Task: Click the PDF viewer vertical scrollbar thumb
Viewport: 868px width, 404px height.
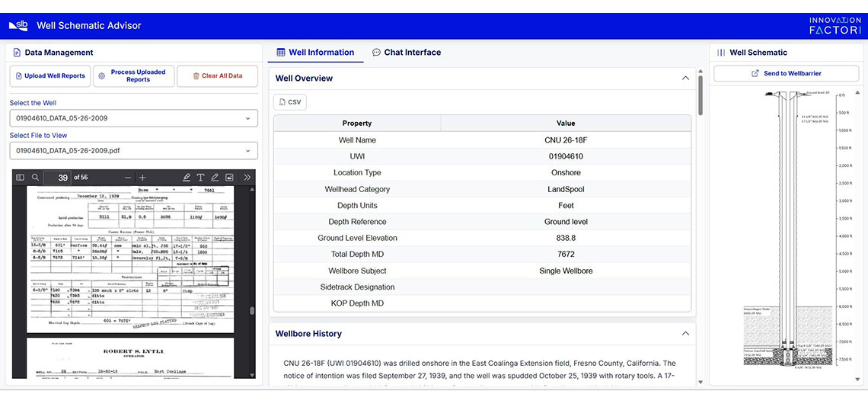Action: coord(252,311)
